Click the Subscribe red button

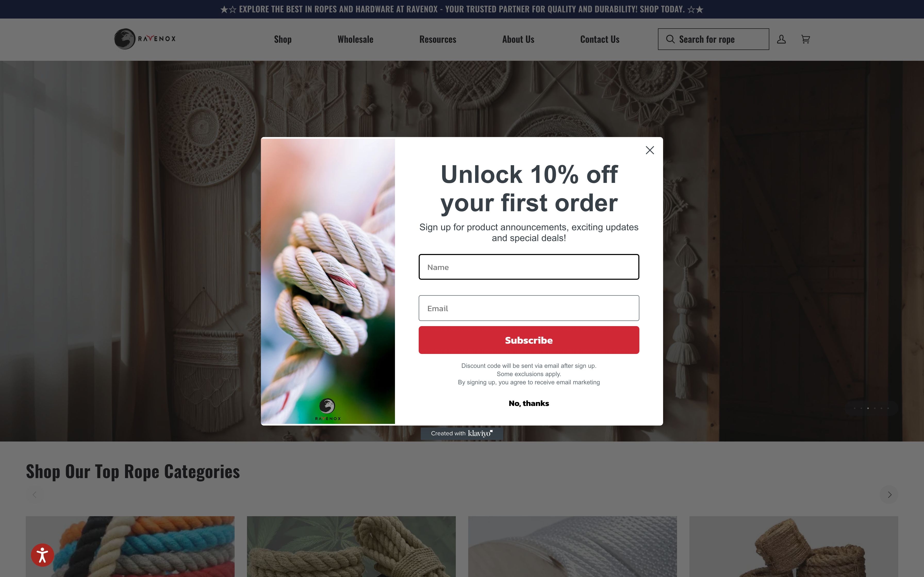pos(529,340)
